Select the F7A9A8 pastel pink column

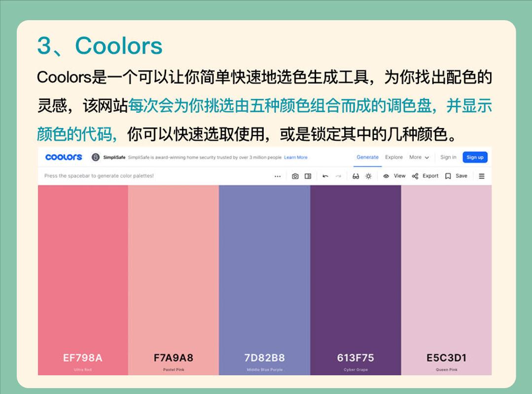coord(174,280)
